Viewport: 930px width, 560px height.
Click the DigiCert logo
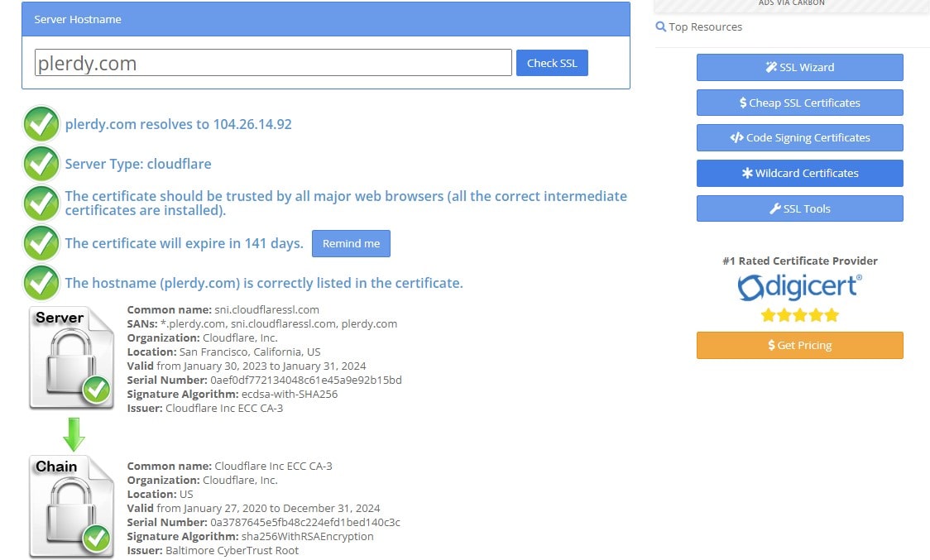click(799, 287)
